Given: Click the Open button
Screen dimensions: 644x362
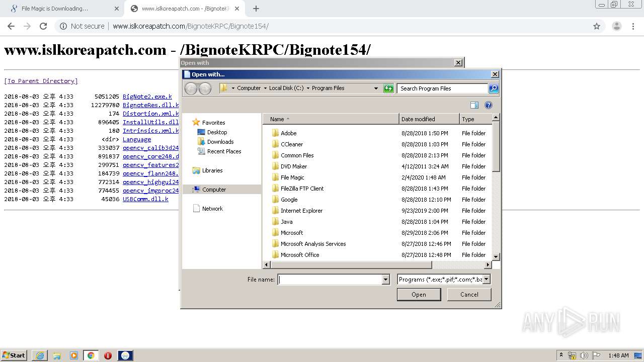Looking at the screenshot, I should pyautogui.click(x=419, y=295).
